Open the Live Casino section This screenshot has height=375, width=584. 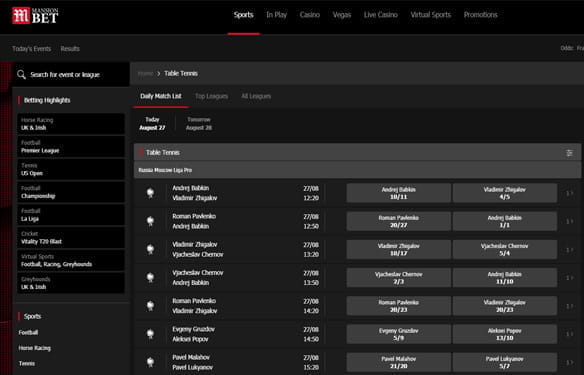tap(381, 15)
